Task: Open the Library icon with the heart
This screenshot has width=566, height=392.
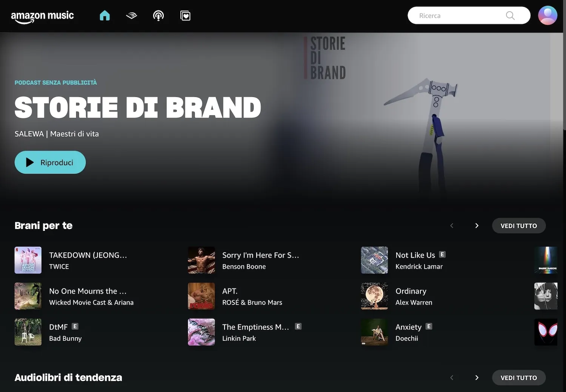Action: 185,15
